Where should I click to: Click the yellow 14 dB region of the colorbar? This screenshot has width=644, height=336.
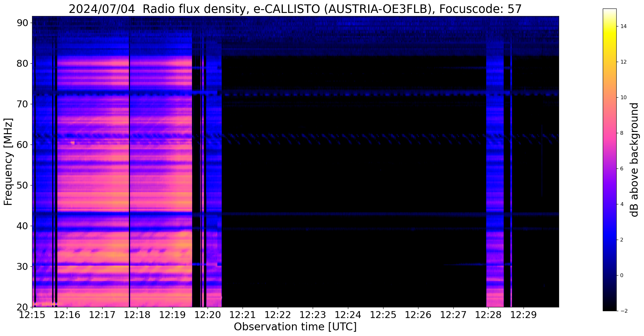(x=609, y=26)
